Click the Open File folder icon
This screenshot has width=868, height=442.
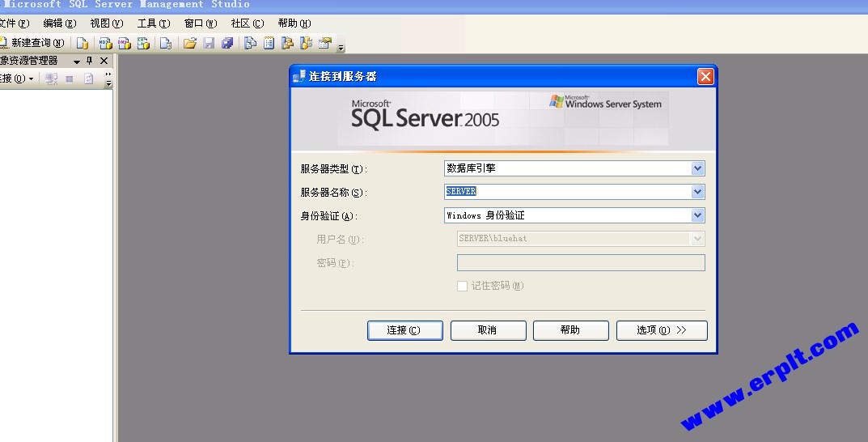(x=190, y=43)
